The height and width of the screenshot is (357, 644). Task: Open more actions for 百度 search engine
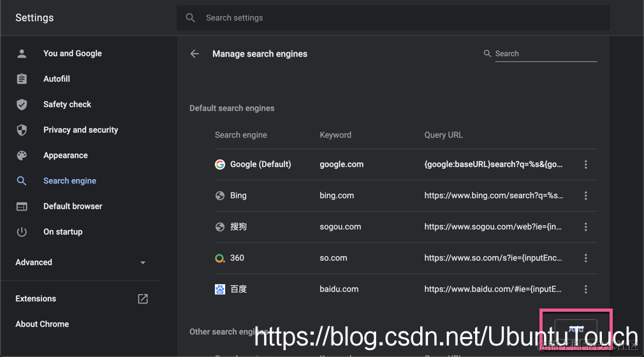[x=585, y=289]
